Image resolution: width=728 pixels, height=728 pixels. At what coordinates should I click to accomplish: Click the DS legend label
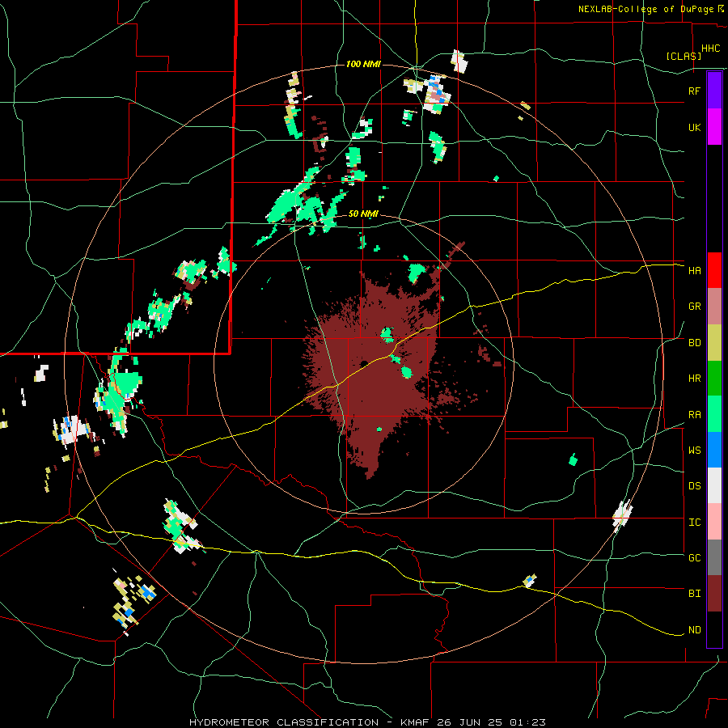pyautogui.click(x=694, y=485)
